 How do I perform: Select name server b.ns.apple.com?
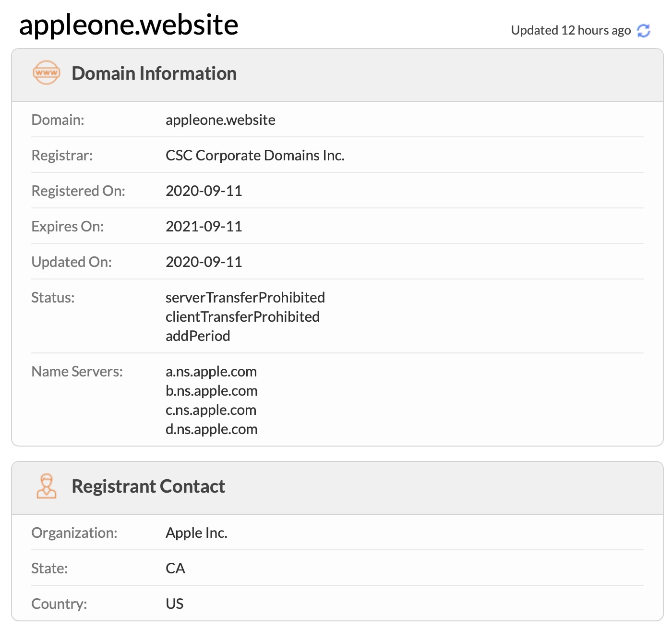pyautogui.click(x=212, y=390)
